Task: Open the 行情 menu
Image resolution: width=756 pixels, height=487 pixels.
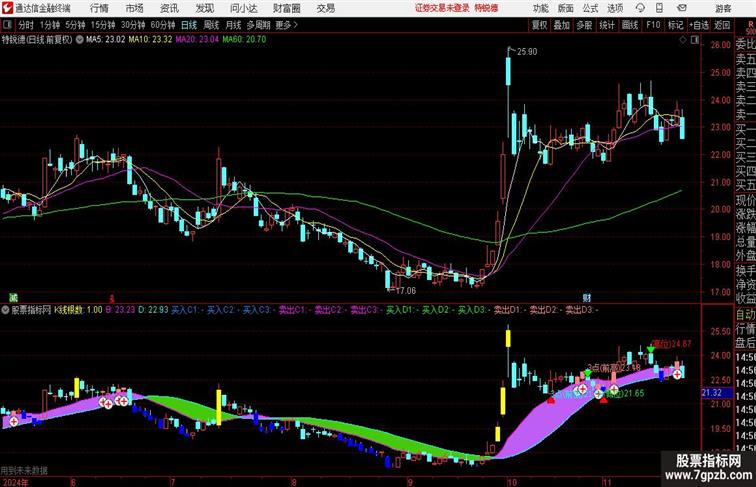Action: click(x=99, y=8)
